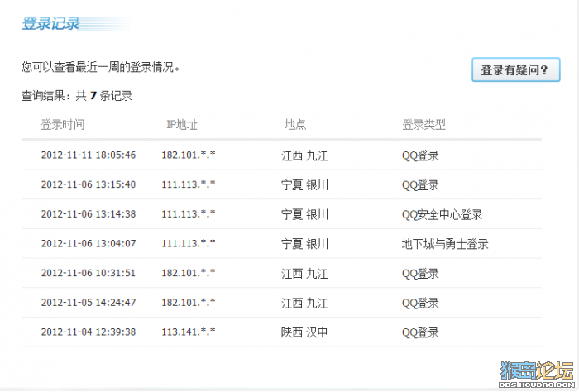The width and height of the screenshot is (579, 392).
Task: Select login time 2012-11-06 13:14:38
Action: [x=89, y=214]
